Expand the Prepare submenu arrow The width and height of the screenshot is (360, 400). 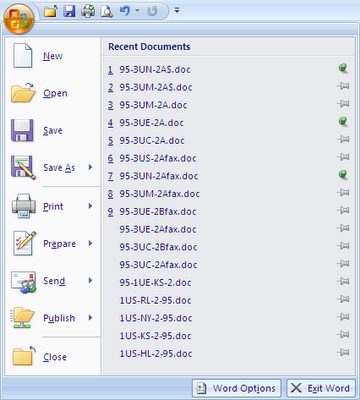pyautogui.click(x=90, y=243)
